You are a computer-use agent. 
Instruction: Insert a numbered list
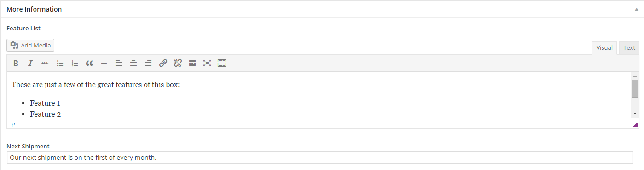75,64
